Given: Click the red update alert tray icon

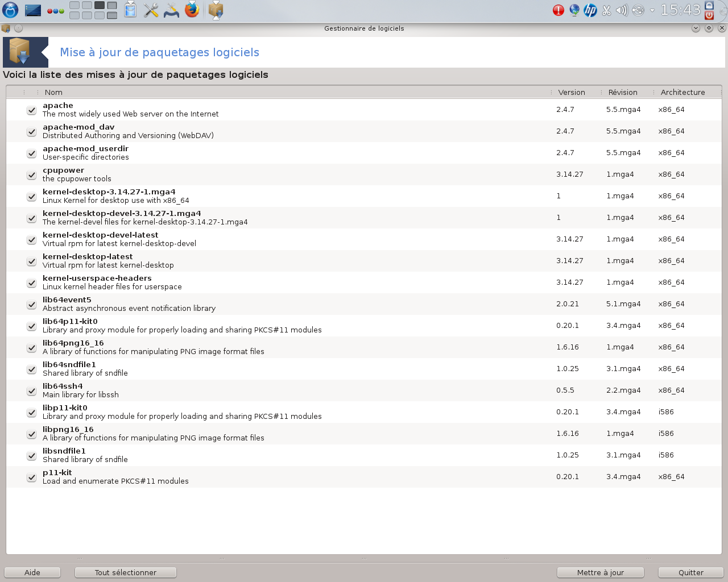Looking at the screenshot, I should 559,10.
